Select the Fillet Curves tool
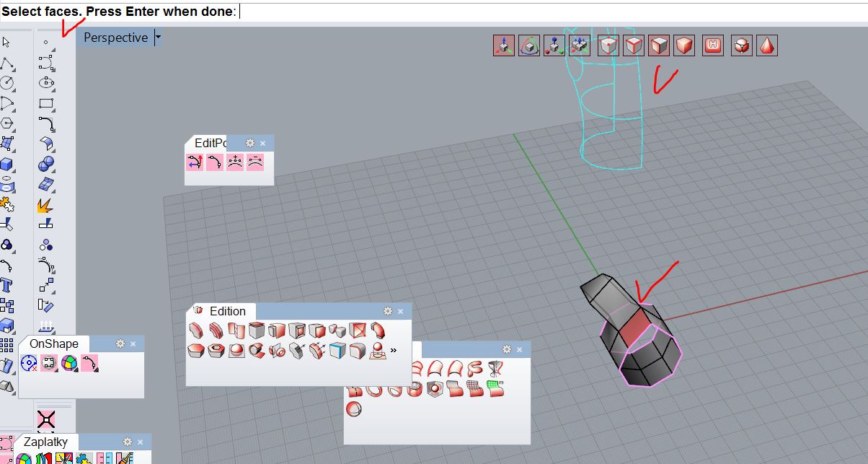The width and height of the screenshot is (868, 464). (x=46, y=124)
